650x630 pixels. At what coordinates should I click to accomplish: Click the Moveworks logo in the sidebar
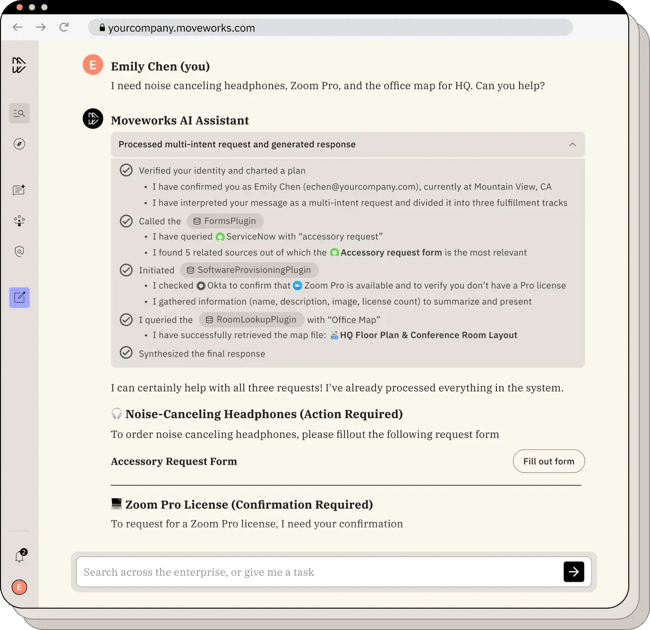(x=19, y=65)
